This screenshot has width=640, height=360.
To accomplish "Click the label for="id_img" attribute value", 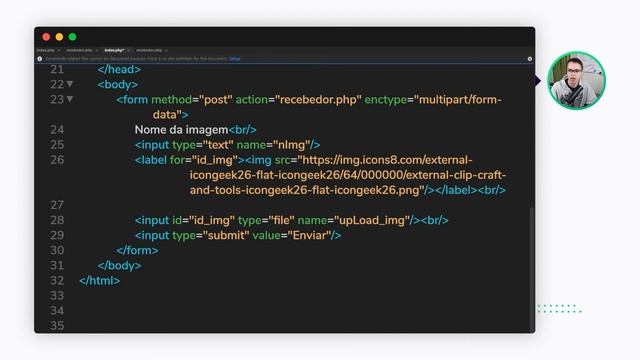I will (x=214, y=160).
